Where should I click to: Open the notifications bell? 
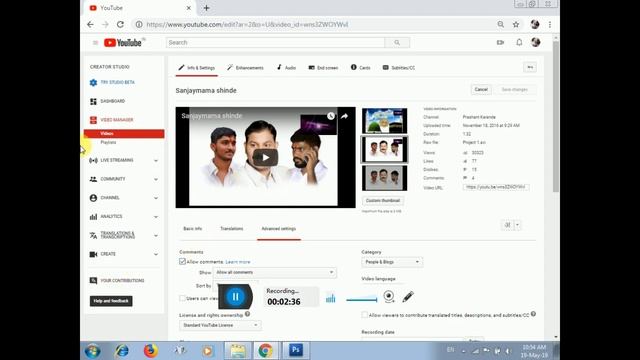point(519,42)
